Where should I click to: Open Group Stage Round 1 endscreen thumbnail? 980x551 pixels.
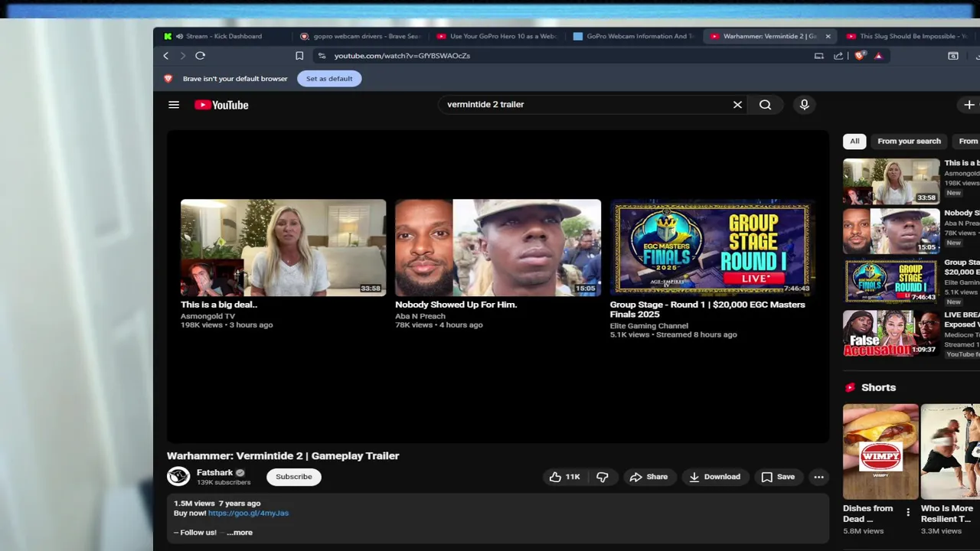(713, 248)
